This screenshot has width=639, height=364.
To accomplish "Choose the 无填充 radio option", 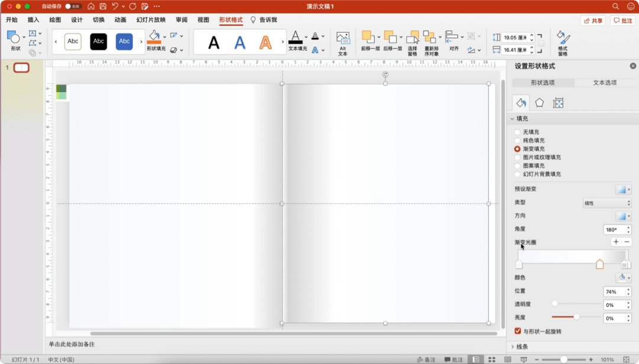I will [518, 132].
